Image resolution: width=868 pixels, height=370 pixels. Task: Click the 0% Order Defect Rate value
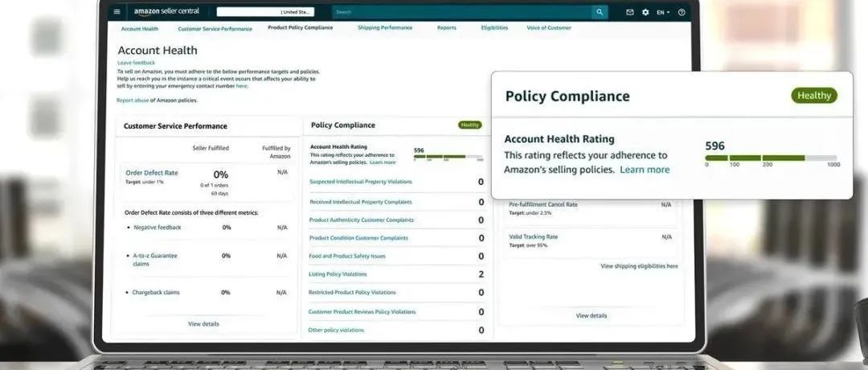tap(221, 175)
